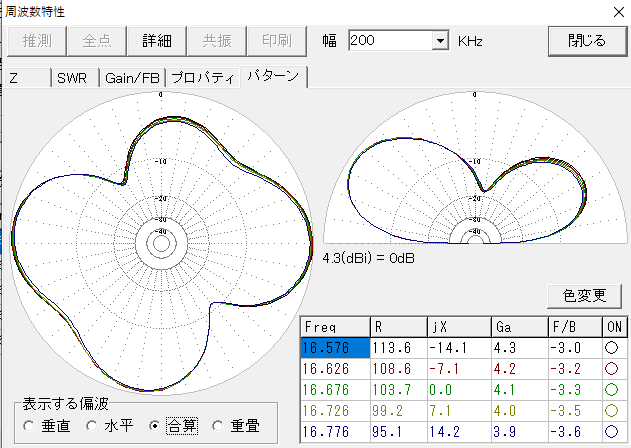
Task: Click the 詳細 button
Action: 157,41
